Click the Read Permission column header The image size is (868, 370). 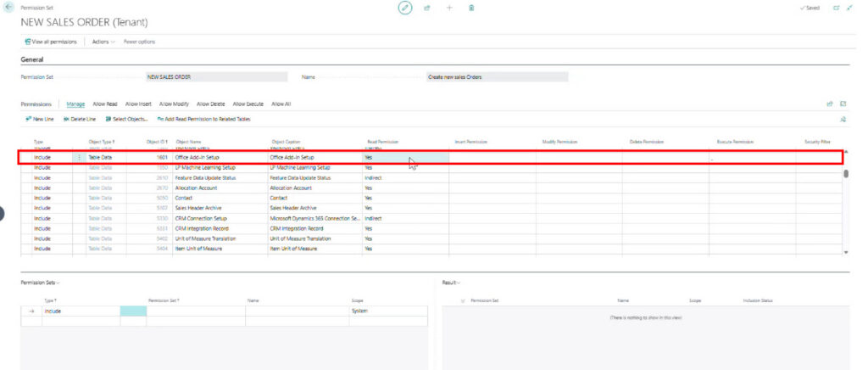382,143
